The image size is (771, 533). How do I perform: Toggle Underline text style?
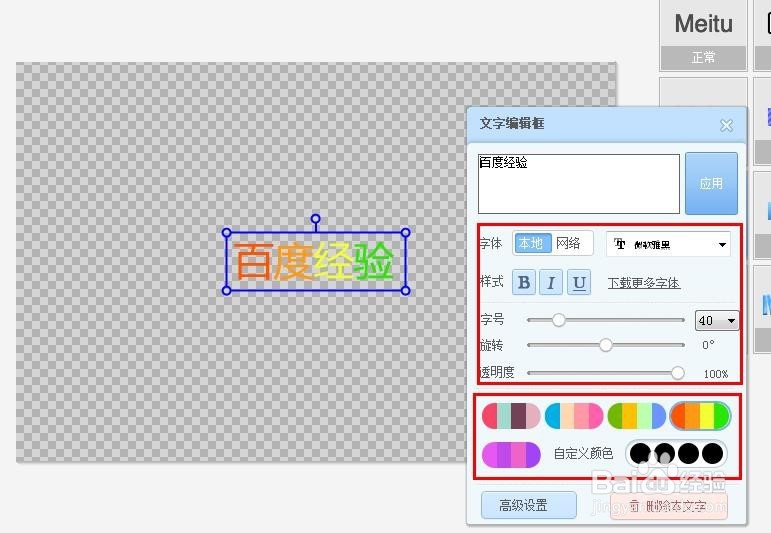(x=579, y=282)
